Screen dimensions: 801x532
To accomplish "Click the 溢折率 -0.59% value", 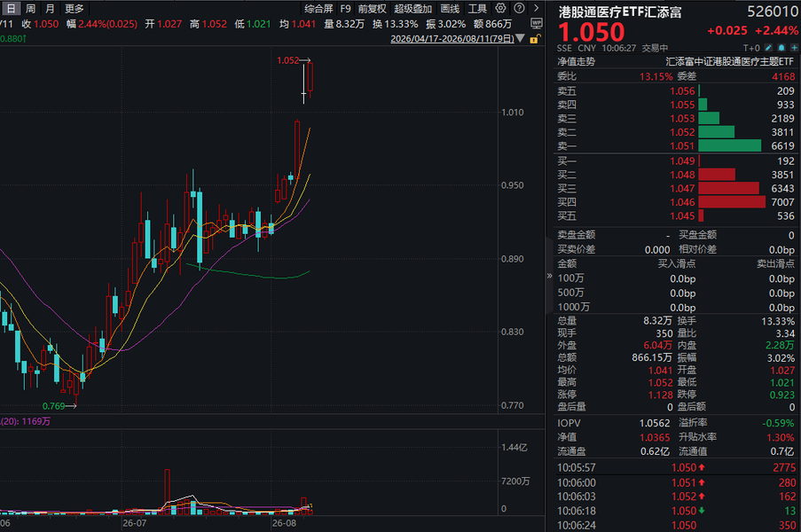I will [778, 423].
